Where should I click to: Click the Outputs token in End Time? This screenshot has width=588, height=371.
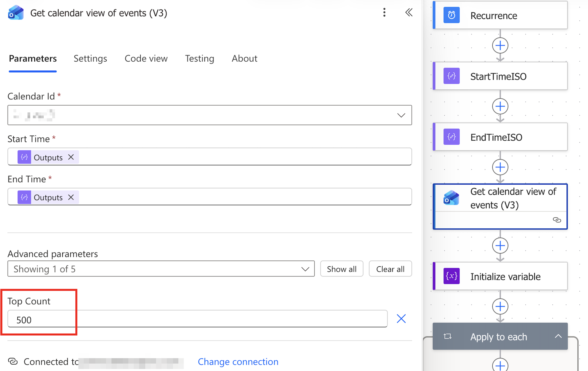pos(48,197)
